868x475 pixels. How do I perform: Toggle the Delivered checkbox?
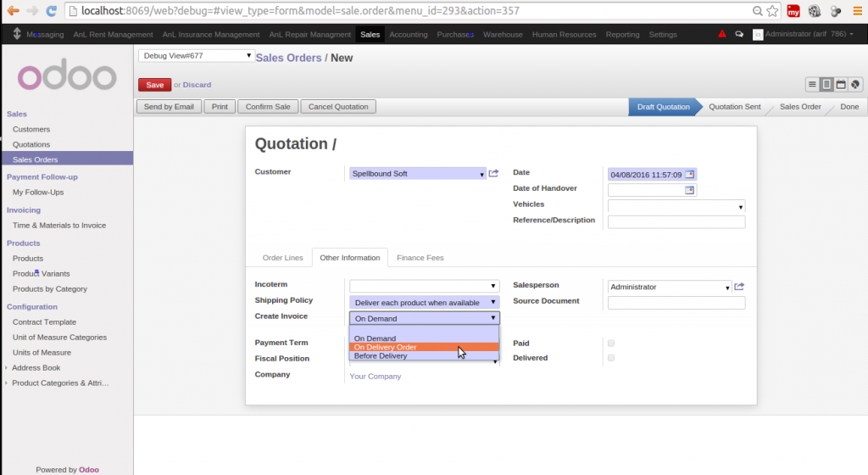(611, 358)
